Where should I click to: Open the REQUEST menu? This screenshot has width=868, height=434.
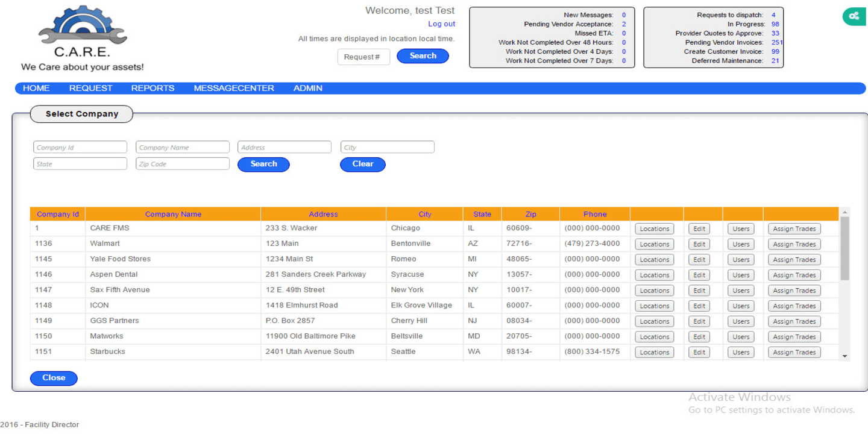click(x=90, y=88)
